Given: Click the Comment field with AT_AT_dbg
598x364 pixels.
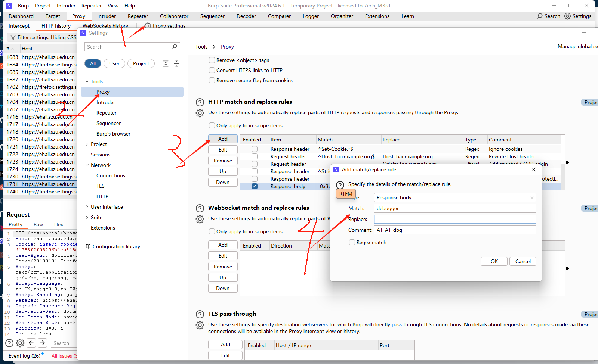Looking at the screenshot, I should point(455,230).
